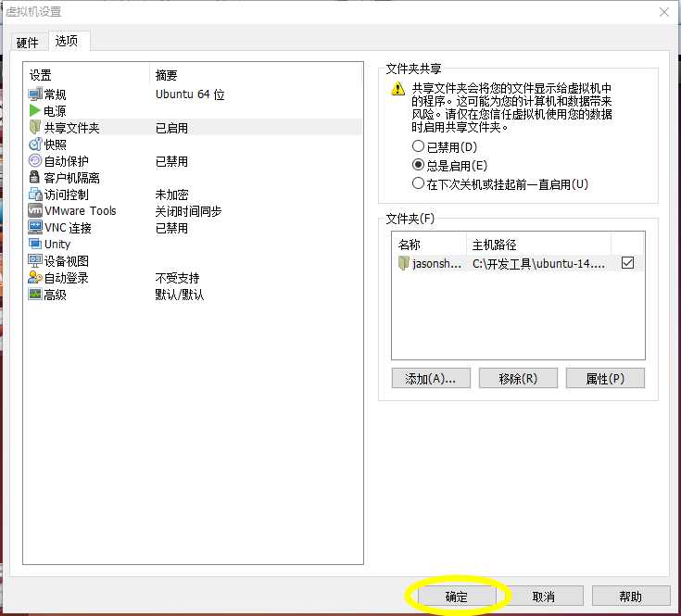The image size is (681, 616).
Task: Select the VMware Tools settings row
Action: click(195, 211)
